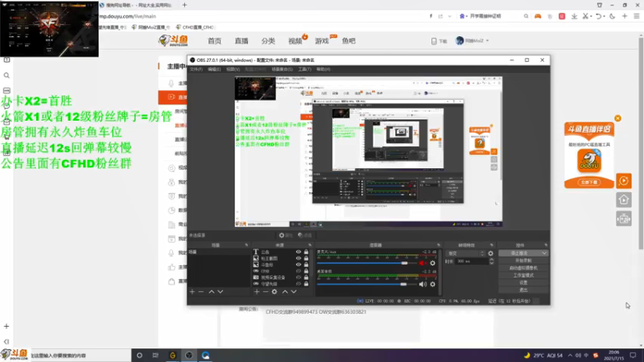Close the Douyu 直播伴侣 promo card

coord(617,118)
